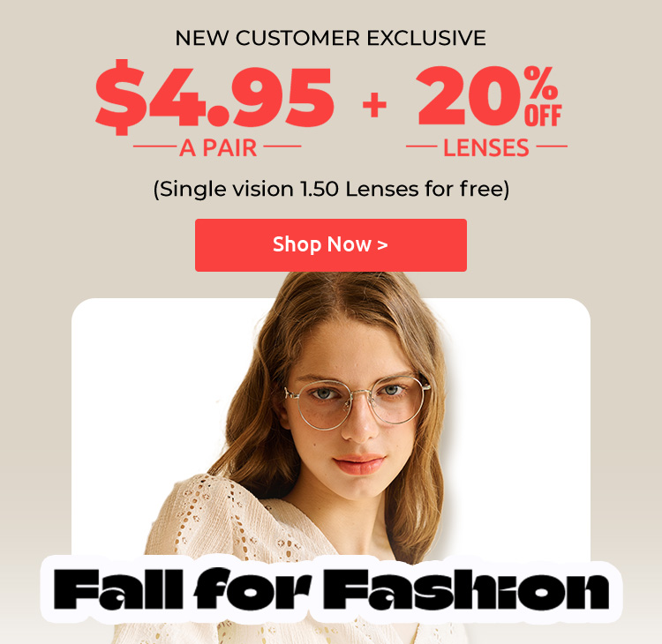Image resolution: width=662 pixels, height=644 pixels.
Task: Click the word Fashion in banner
Action: click(469, 590)
